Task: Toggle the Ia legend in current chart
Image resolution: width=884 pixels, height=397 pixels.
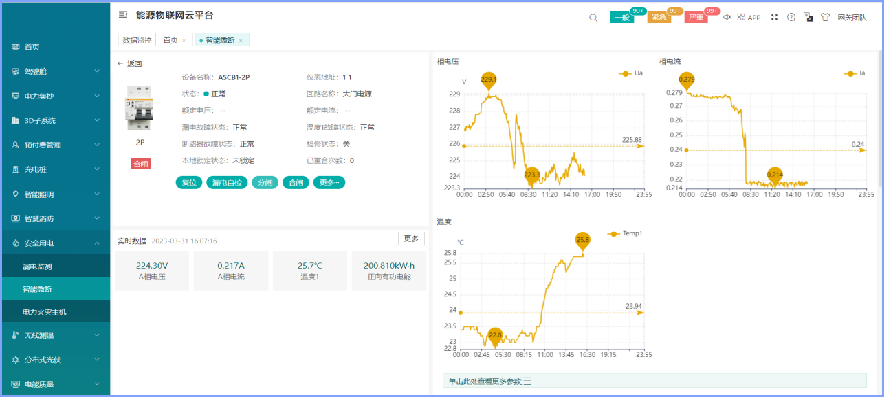Action: tap(854, 73)
